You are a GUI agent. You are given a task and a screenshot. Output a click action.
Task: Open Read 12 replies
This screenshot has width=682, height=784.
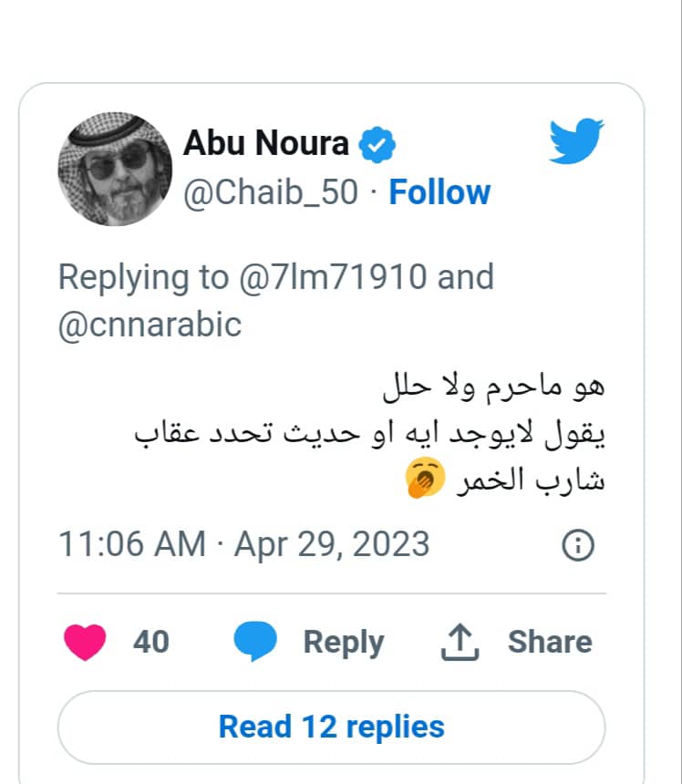point(332,727)
